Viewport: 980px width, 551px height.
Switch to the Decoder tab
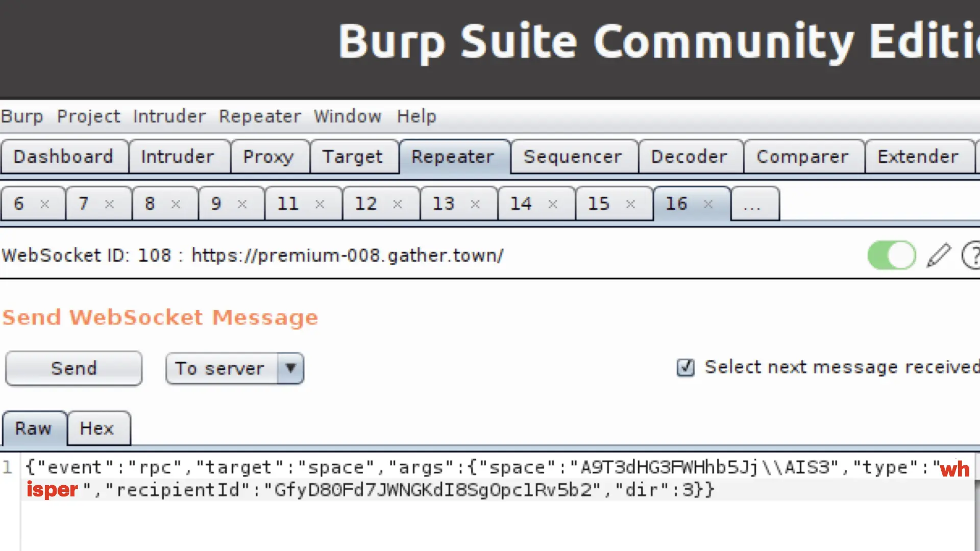(x=689, y=157)
